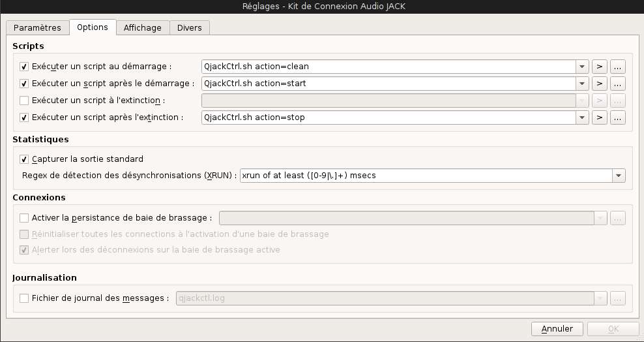
Task: Switch to the Paramètres tab
Action: tap(37, 27)
